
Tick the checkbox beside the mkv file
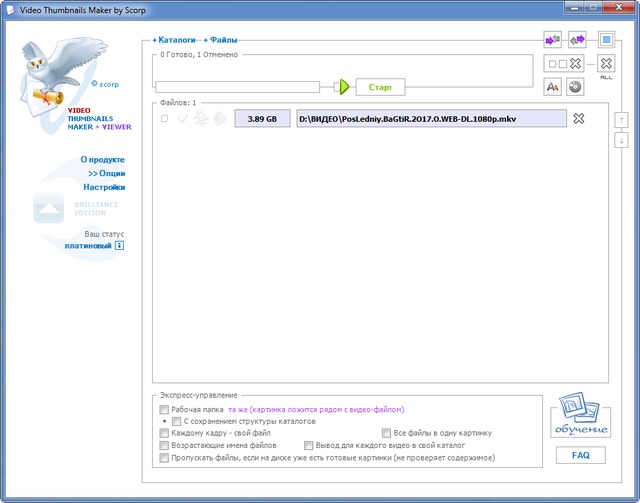tap(164, 119)
